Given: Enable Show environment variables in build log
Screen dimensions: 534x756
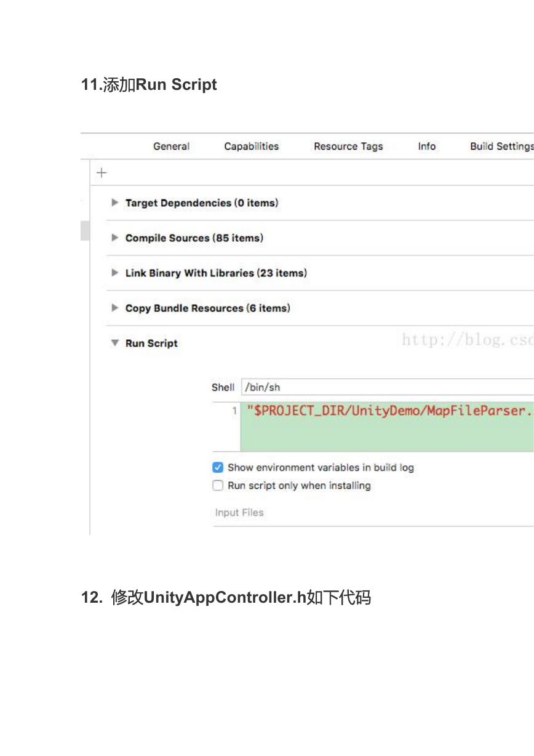Looking at the screenshot, I should tap(218, 467).
